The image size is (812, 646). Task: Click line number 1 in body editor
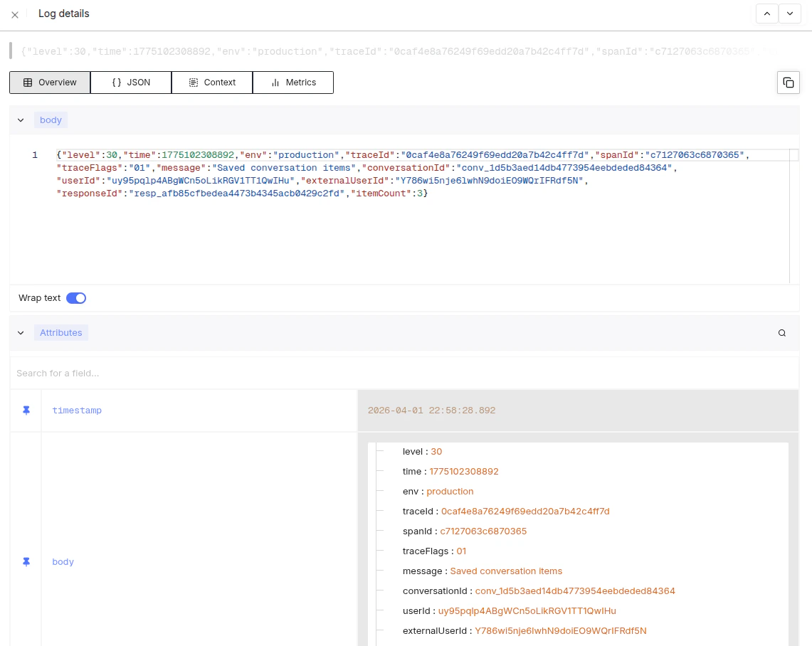pos(35,155)
